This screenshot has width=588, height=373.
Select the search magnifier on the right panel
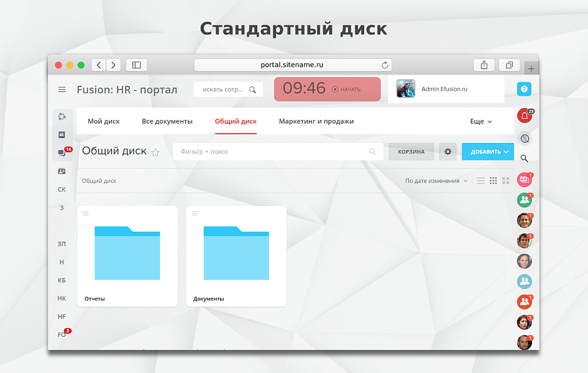[524, 159]
